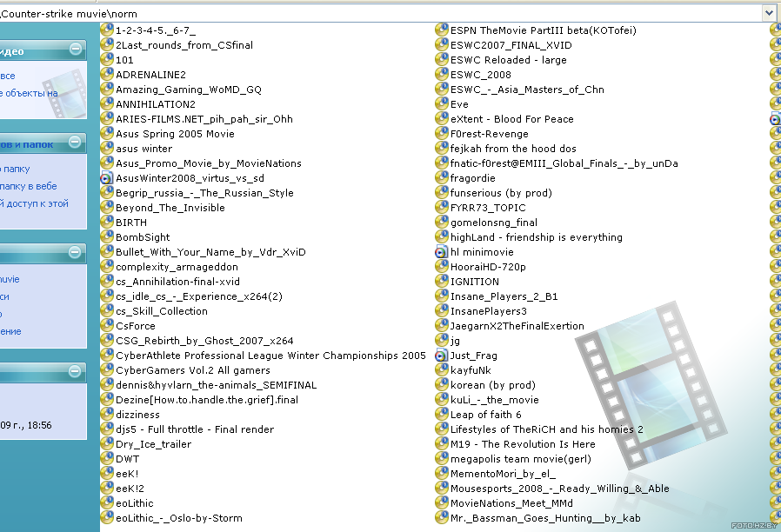Select 'F0rest-Revenge' file name
The image size is (781, 532).
click(489, 134)
